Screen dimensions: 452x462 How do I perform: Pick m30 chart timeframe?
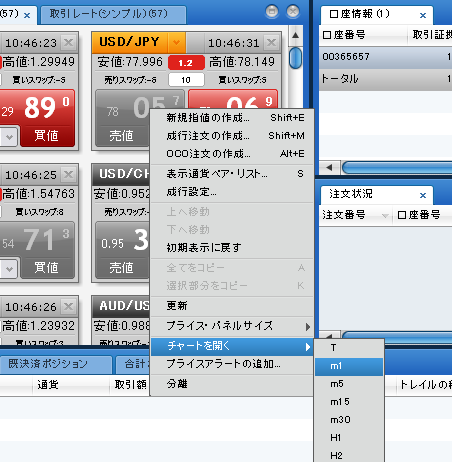[349, 420]
